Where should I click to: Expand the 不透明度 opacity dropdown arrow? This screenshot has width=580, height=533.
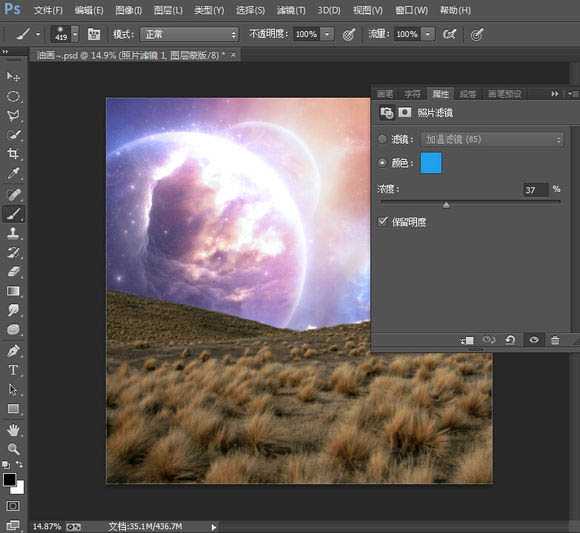tap(327, 34)
